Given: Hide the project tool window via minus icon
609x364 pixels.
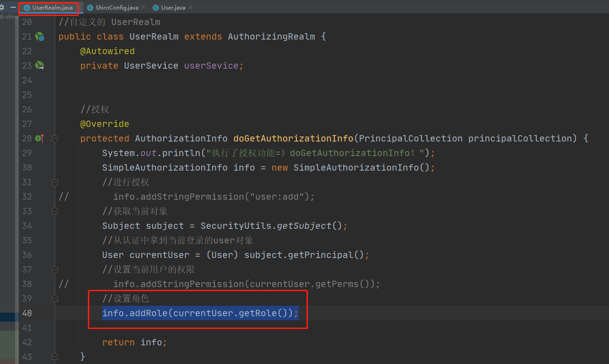Looking at the screenshot, I should coord(13,7).
